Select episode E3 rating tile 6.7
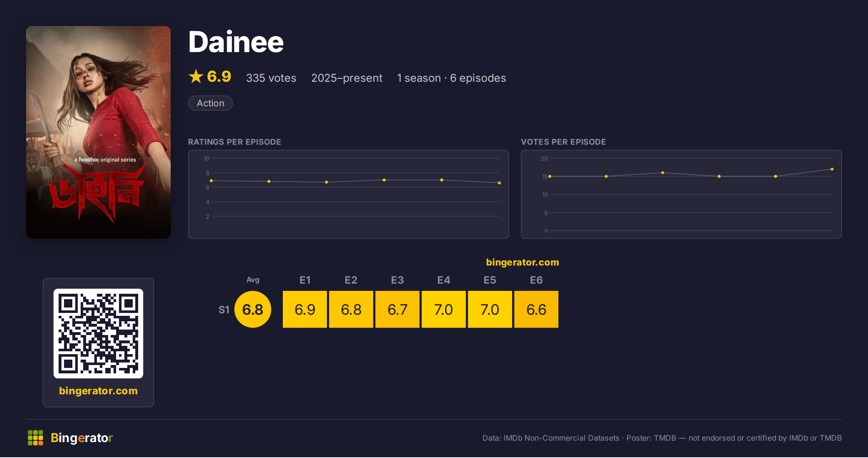Screen dimensions: 868x458 click(397, 309)
